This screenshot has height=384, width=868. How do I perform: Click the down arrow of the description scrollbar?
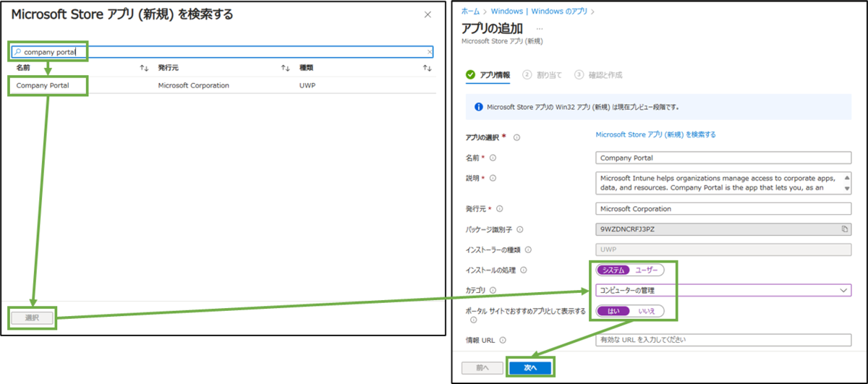point(847,189)
